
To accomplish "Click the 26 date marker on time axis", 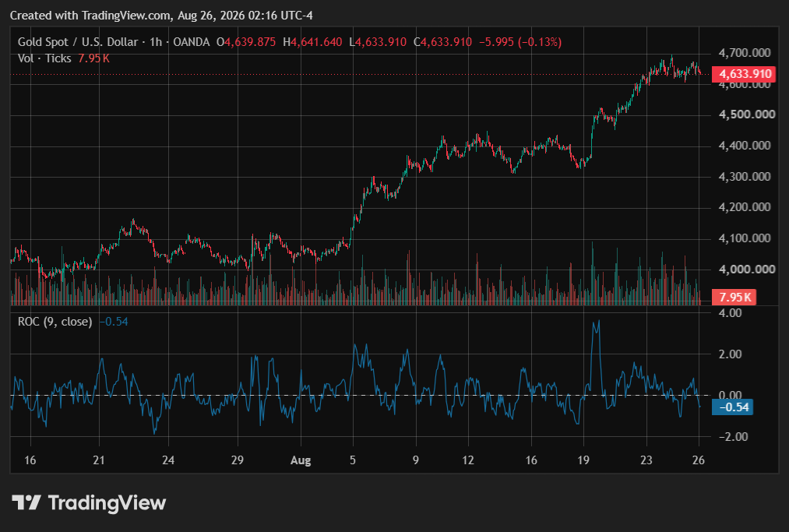I will (x=699, y=460).
